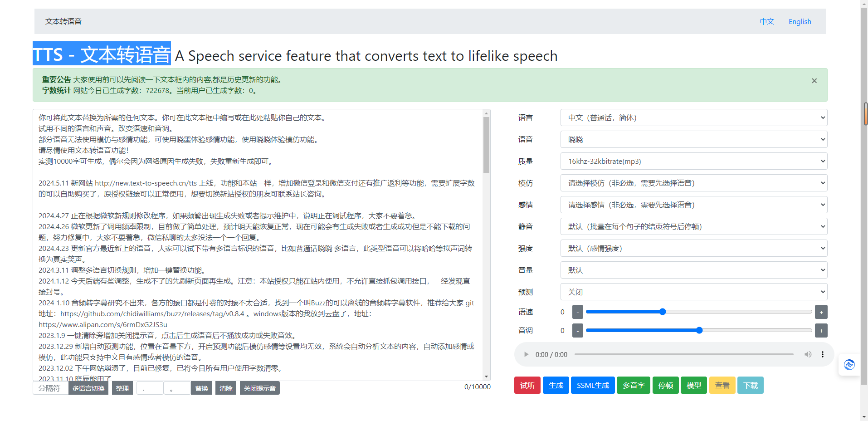The image size is (868, 421).
Task: Decrease 语速 using the minus button
Action: (x=577, y=312)
